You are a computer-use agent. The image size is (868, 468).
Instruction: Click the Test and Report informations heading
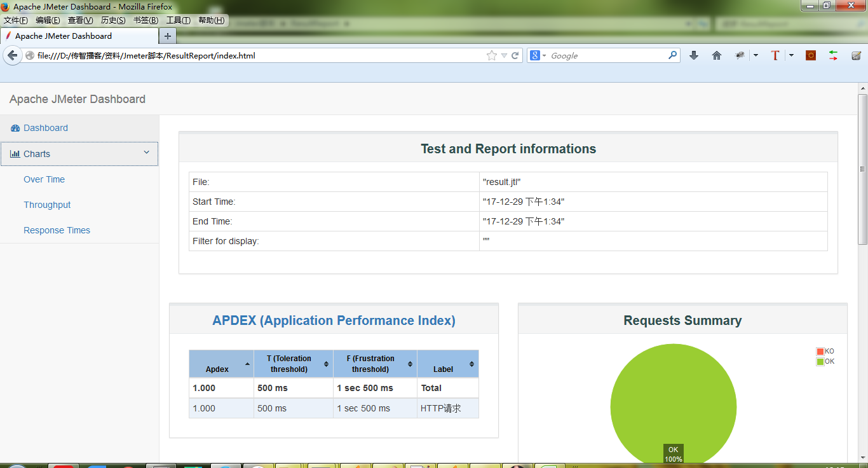(508, 149)
